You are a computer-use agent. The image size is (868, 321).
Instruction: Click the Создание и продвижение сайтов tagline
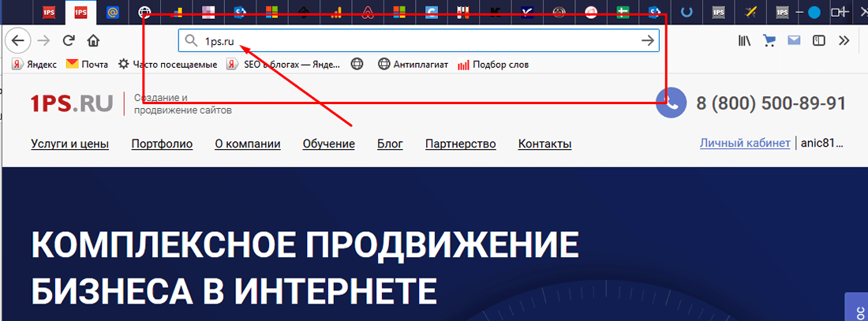[x=183, y=104]
